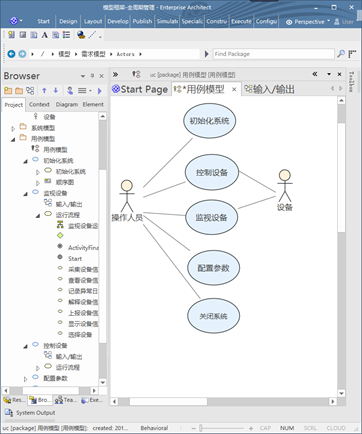Viewport: 362px width, 434px height.
Task: Select the 选择设备 tree item
Action: point(80,335)
